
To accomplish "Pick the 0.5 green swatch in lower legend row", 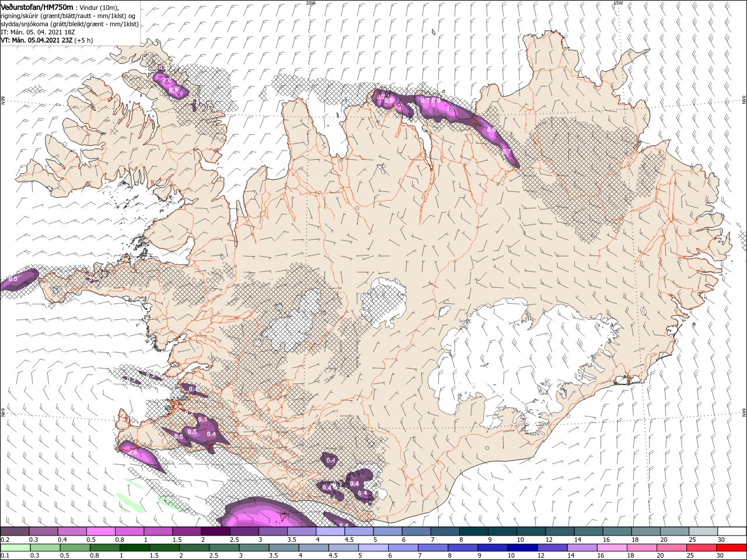I will [75, 548].
